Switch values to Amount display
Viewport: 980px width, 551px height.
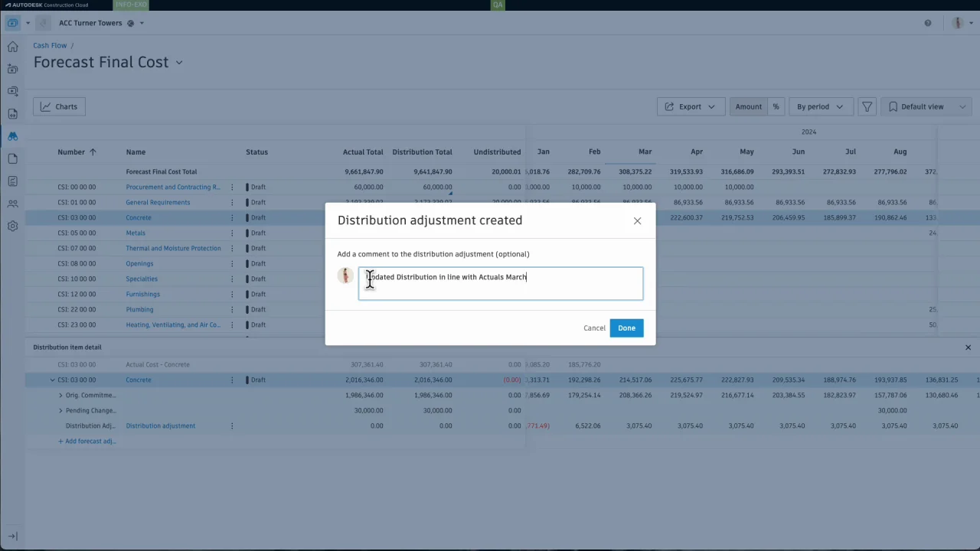[748, 107]
